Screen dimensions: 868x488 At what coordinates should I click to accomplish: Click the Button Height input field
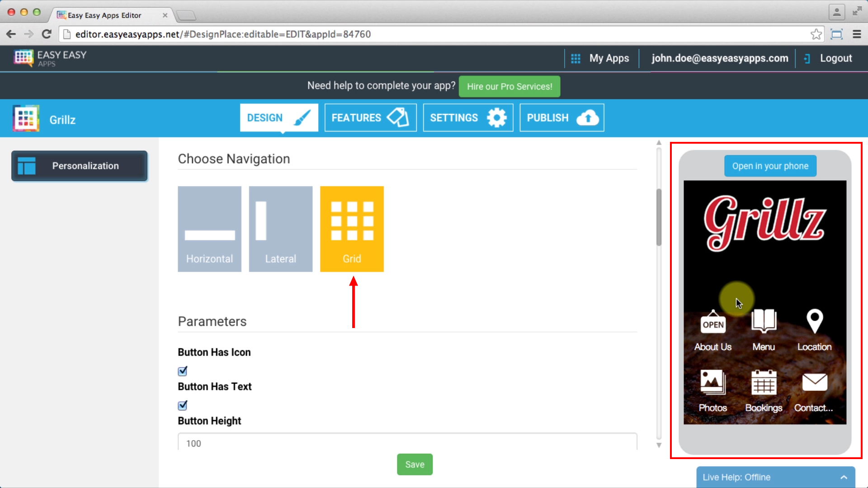407,443
